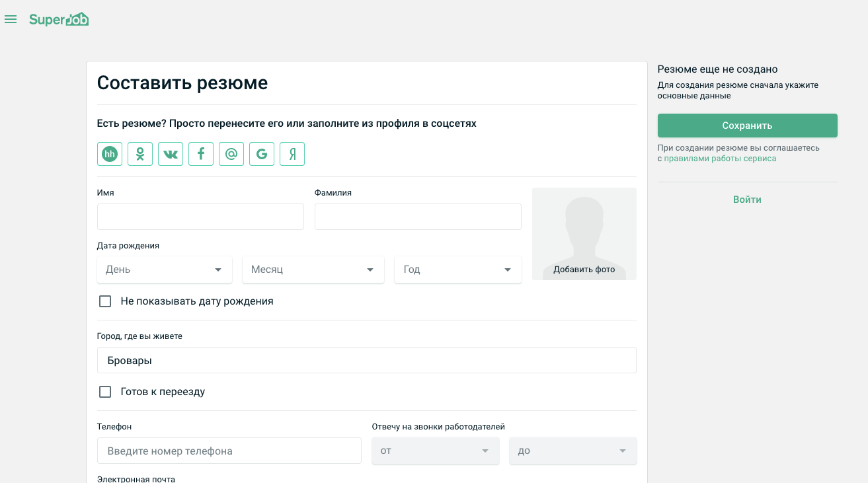Fill profile from Odnoklassniki icon
Screen dimensions: 868x483
[140, 154]
